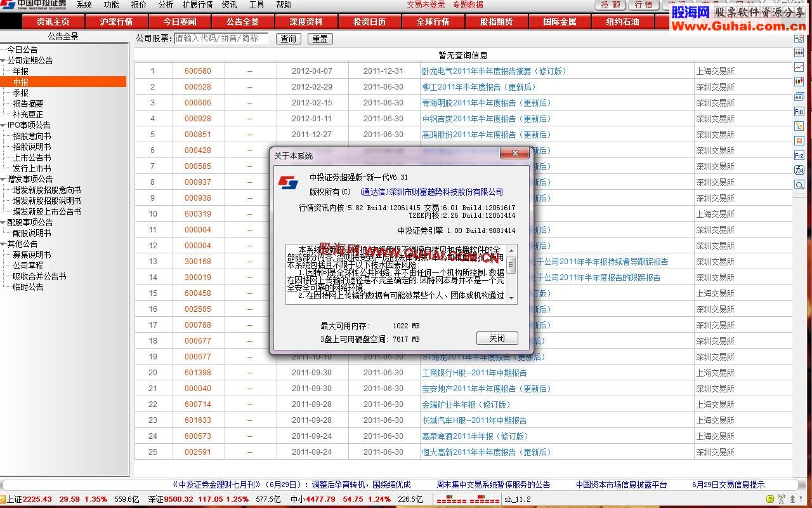
Task: Collapse the 增发事项公告 tree node
Action: point(3,179)
